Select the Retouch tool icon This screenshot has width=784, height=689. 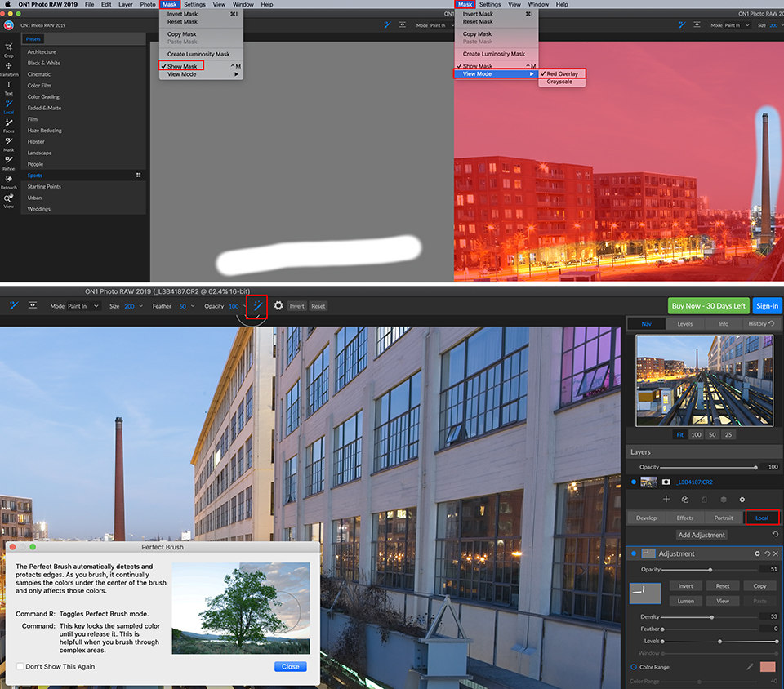[x=8, y=179]
